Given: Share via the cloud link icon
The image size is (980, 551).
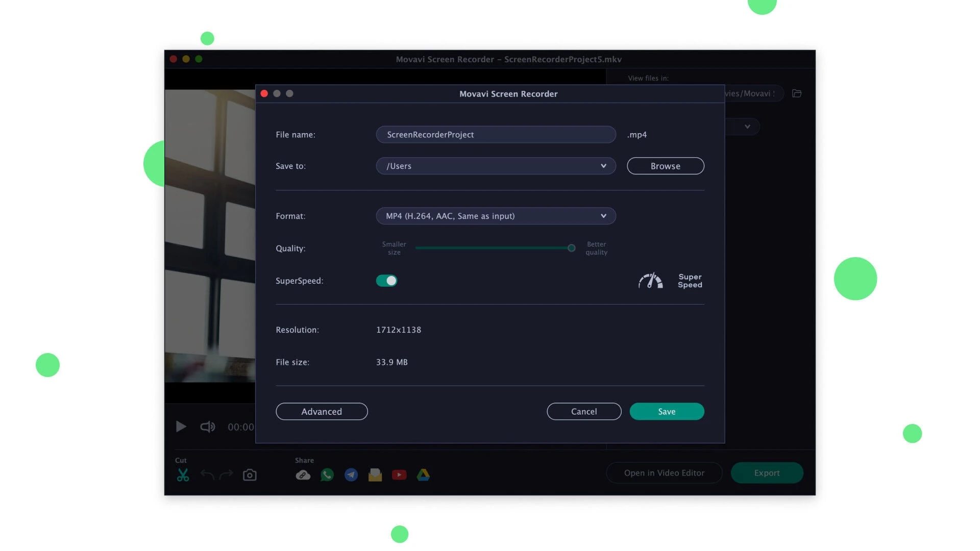Looking at the screenshot, I should coord(303,475).
